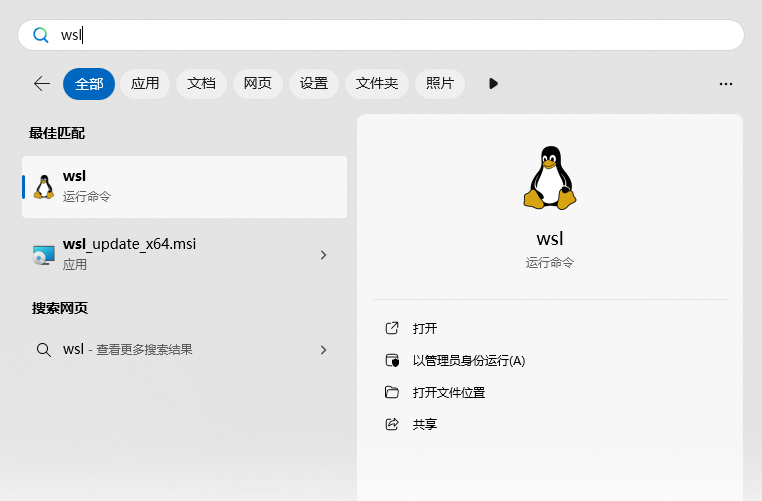Click the wsl title in preview pane
This screenshot has height=501, width=762.
click(550, 239)
